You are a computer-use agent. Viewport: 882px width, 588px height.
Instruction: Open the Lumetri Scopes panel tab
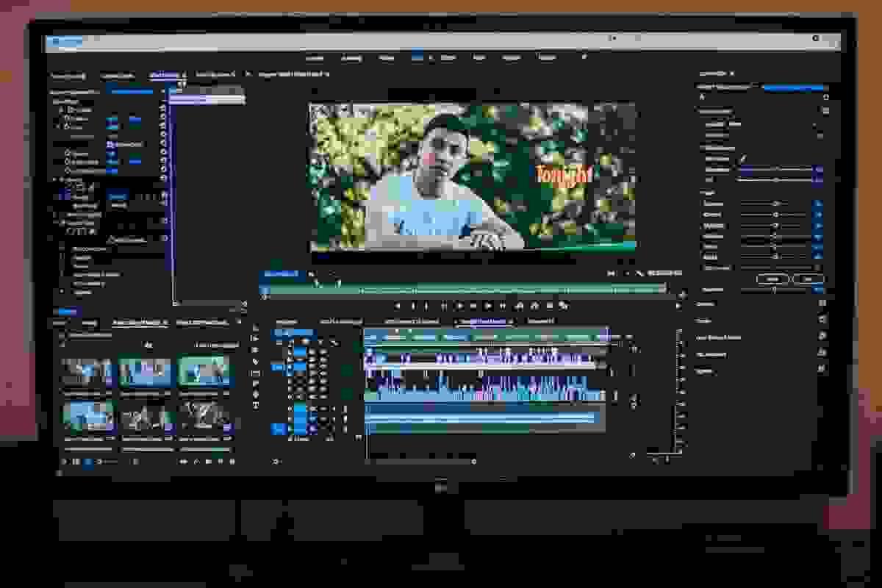pos(118,76)
